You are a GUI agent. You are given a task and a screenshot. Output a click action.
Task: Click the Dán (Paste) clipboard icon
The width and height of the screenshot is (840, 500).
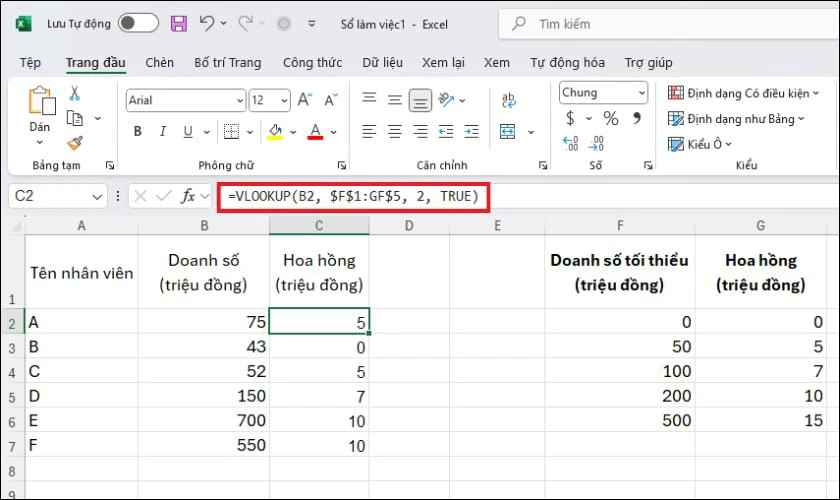(x=42, y=100)
